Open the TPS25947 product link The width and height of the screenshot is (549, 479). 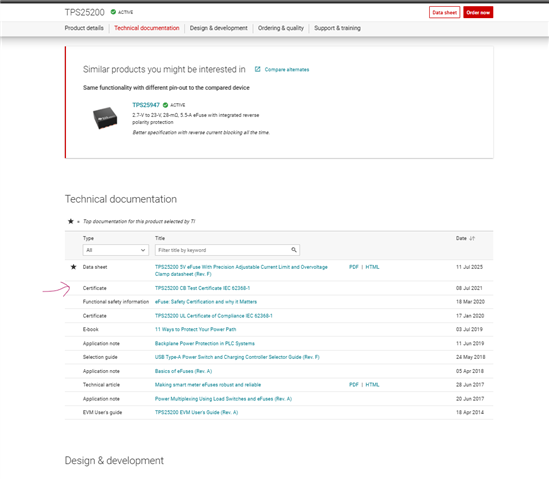tap(146, 105)
